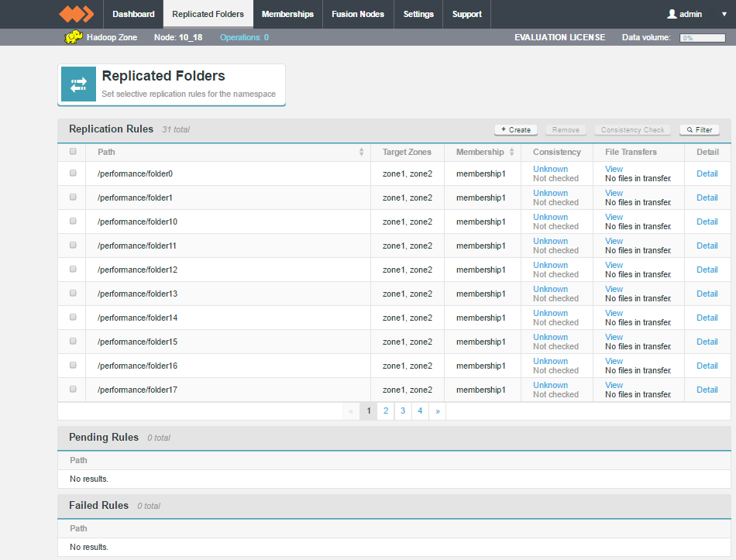Open the Fusion Nodes tab

point(358,14)
